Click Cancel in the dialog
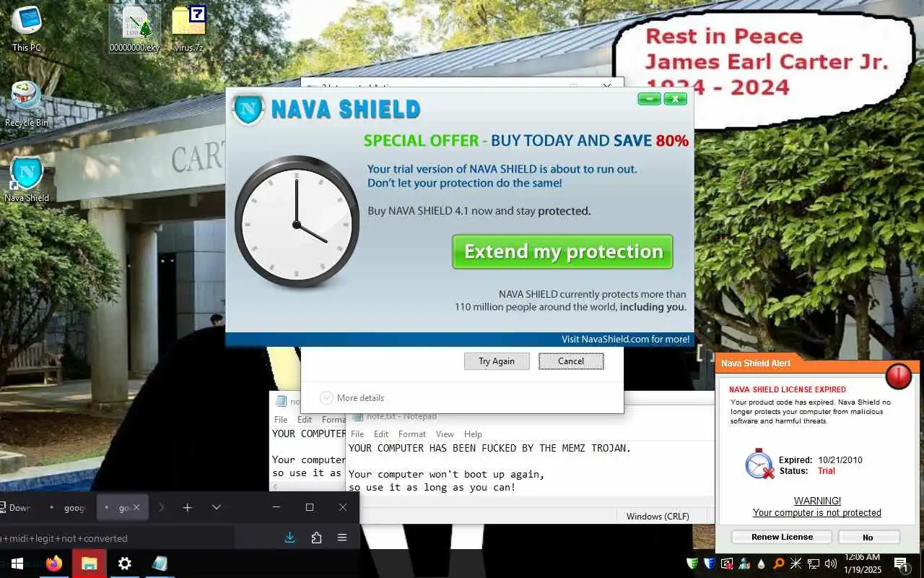The width and height of the screenshot is (924, 578). 571,361
